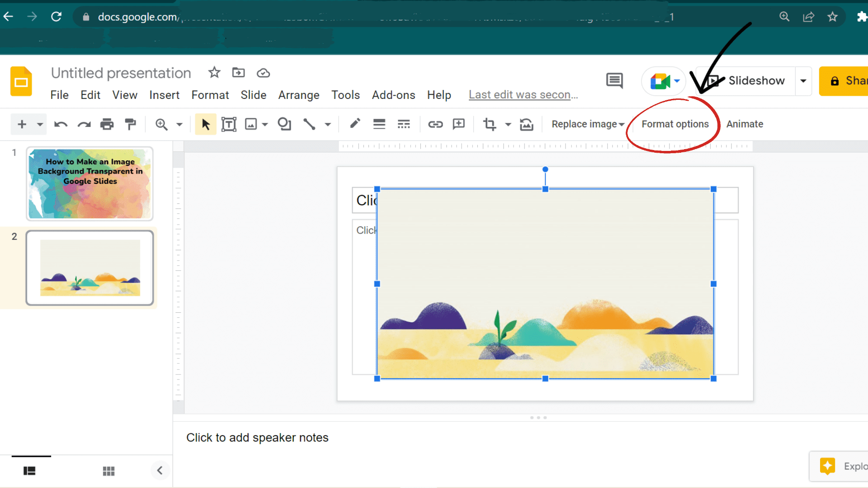The image size is (868, 488).
Task: Open the comment history icon
Action: point(614,81)
